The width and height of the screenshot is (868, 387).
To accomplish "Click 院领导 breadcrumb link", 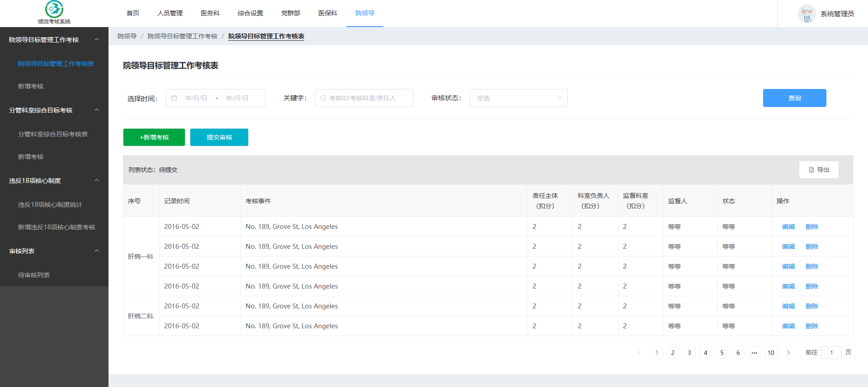I will pos(127,36).
